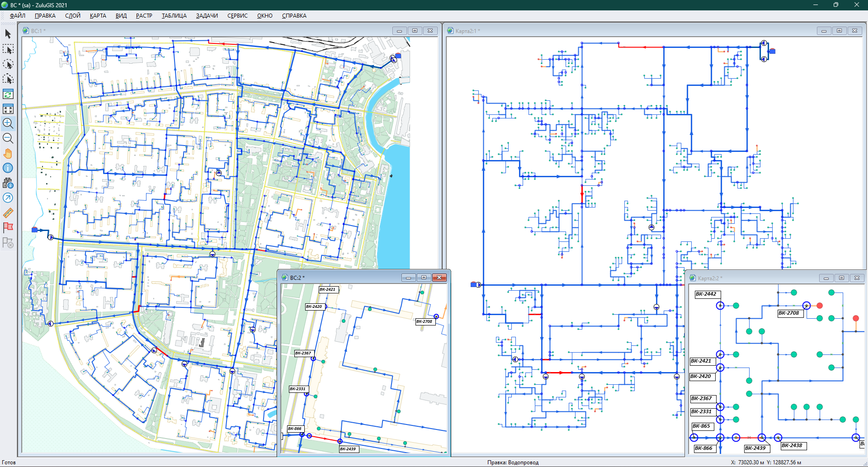Pick the circular selection tool

(x=8, y=64)
